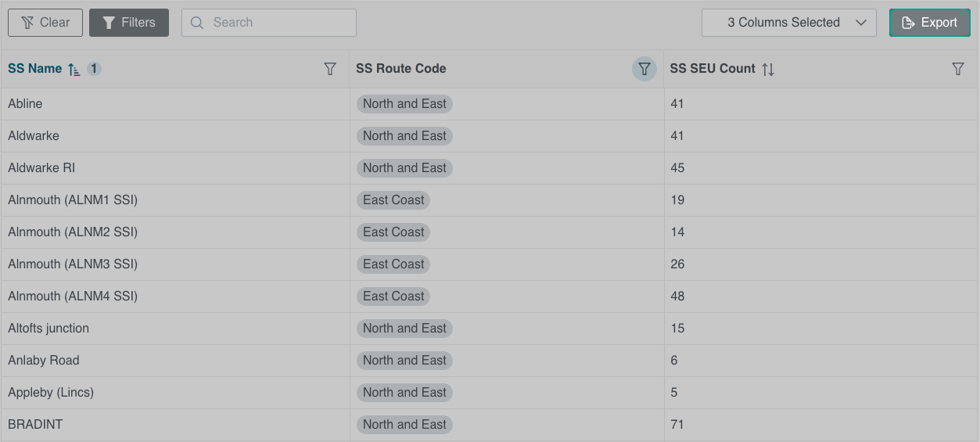Open SS Name column filter icon
Image resolution: width=980 pixels, height=442 pixels.
330,69
